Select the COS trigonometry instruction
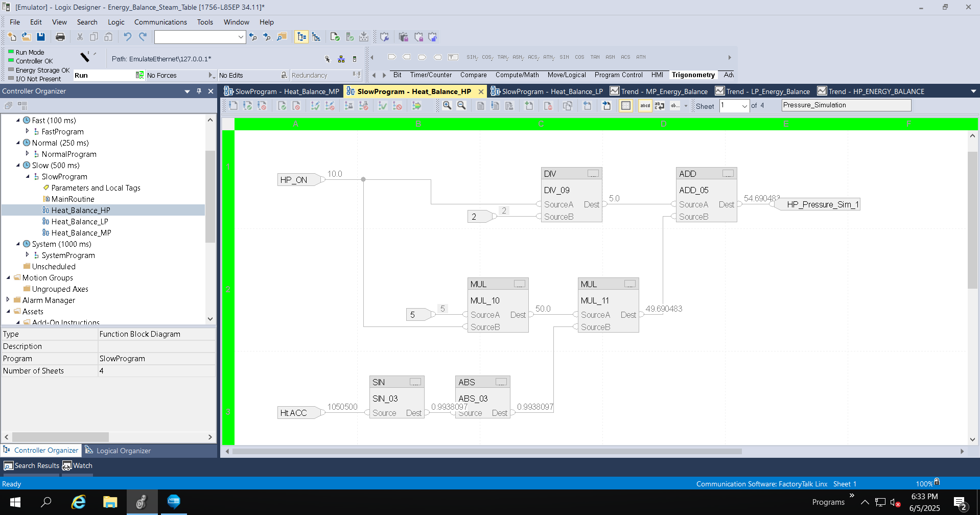This screenshot has height=515, width=980. coord(579,57)
